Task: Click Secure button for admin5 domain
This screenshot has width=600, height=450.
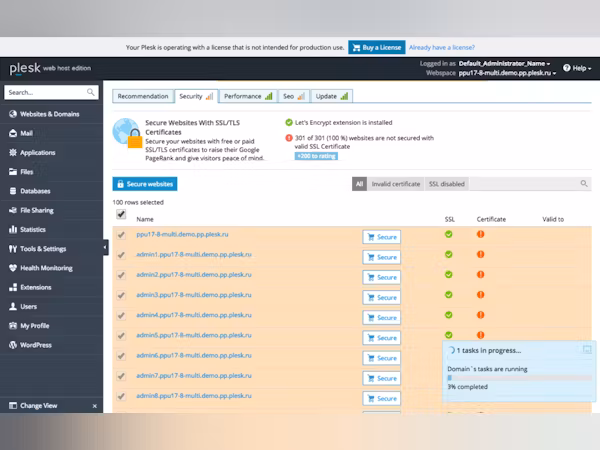Action: 382,338
